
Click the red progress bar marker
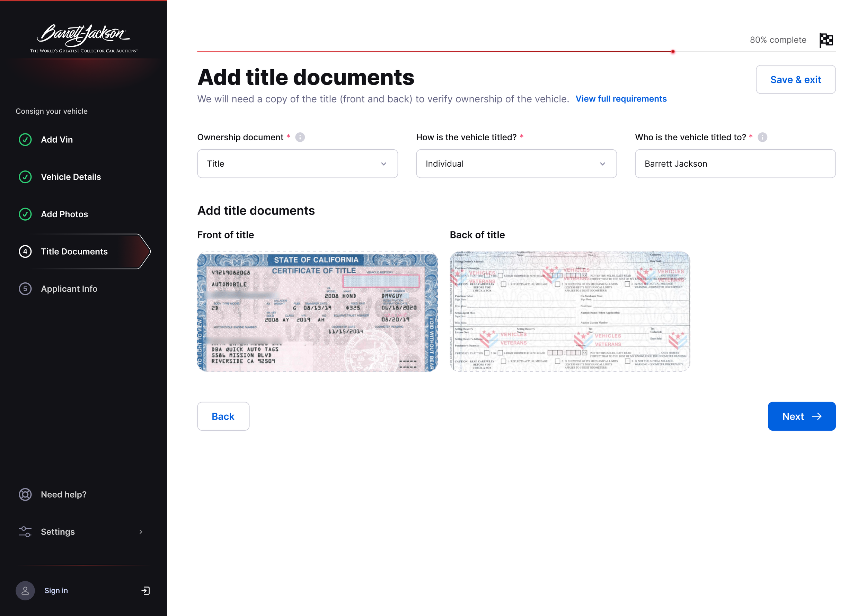[x=673, y=52]
